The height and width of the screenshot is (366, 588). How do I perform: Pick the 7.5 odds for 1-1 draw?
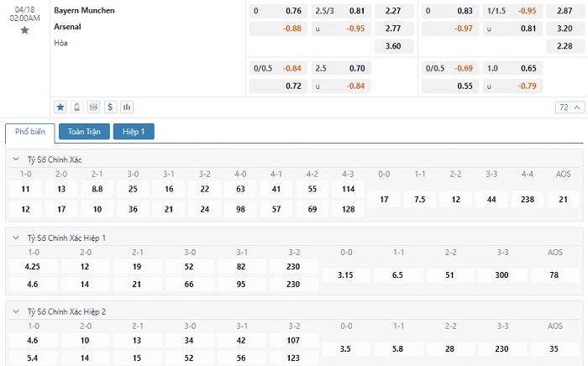pyautogui.click(x=420, y=199)
